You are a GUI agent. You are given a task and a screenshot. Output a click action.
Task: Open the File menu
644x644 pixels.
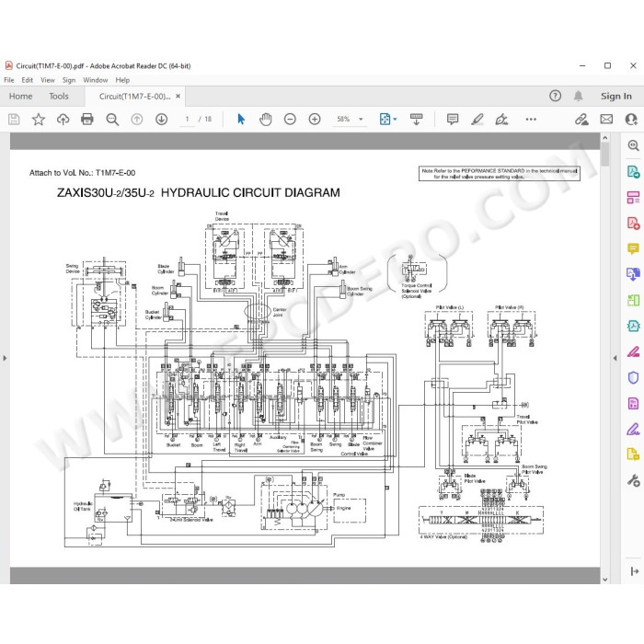click(9, 80)
